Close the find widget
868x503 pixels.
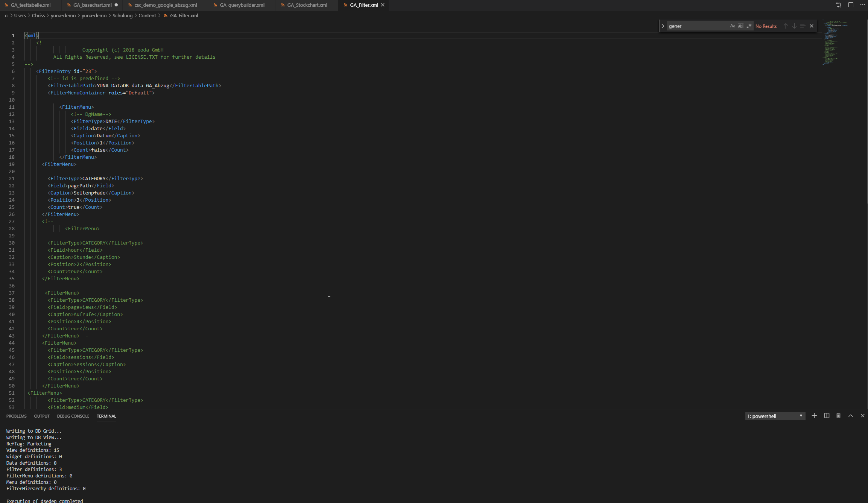tap(812, 26)
